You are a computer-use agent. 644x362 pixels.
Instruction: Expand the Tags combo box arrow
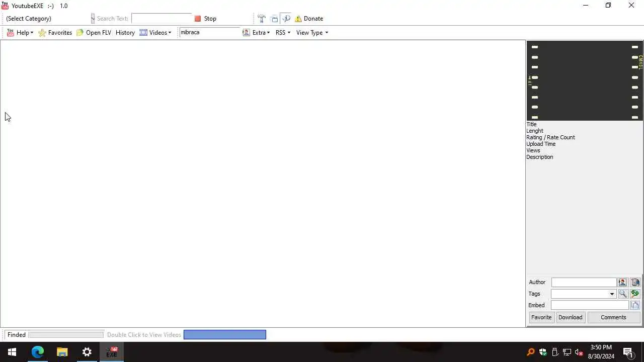click(612, 294)
